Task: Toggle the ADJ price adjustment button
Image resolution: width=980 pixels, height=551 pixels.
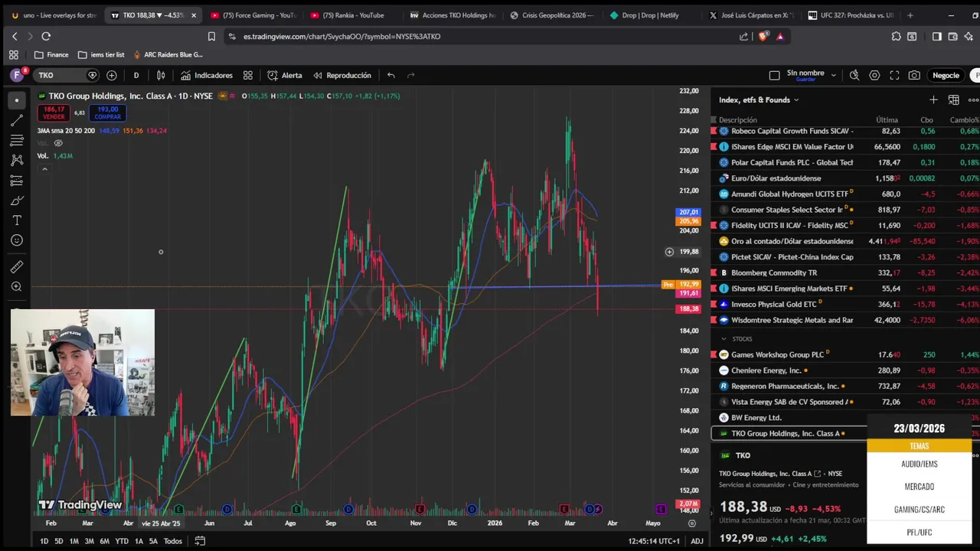Action: pos(697,541)
